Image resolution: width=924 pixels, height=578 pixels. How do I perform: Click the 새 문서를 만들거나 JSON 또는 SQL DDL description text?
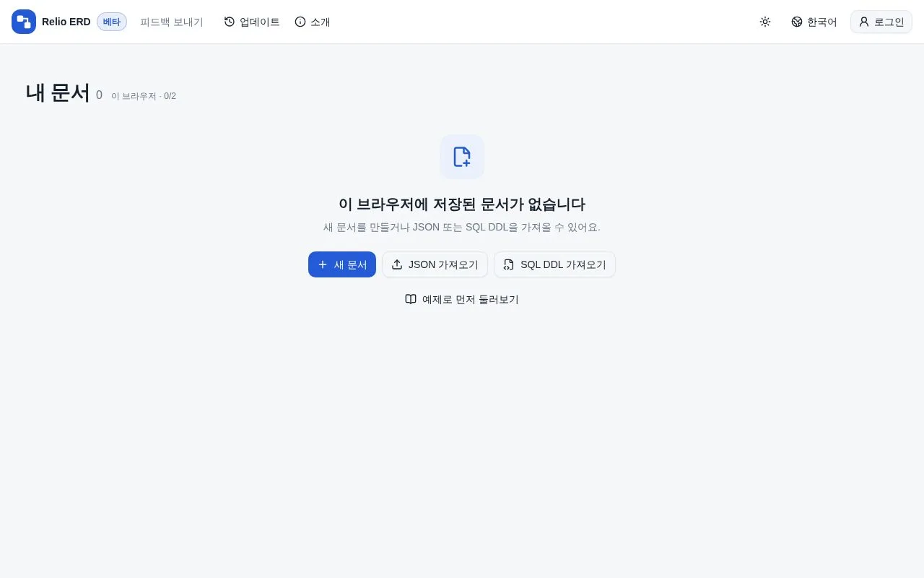coord(462,227)
